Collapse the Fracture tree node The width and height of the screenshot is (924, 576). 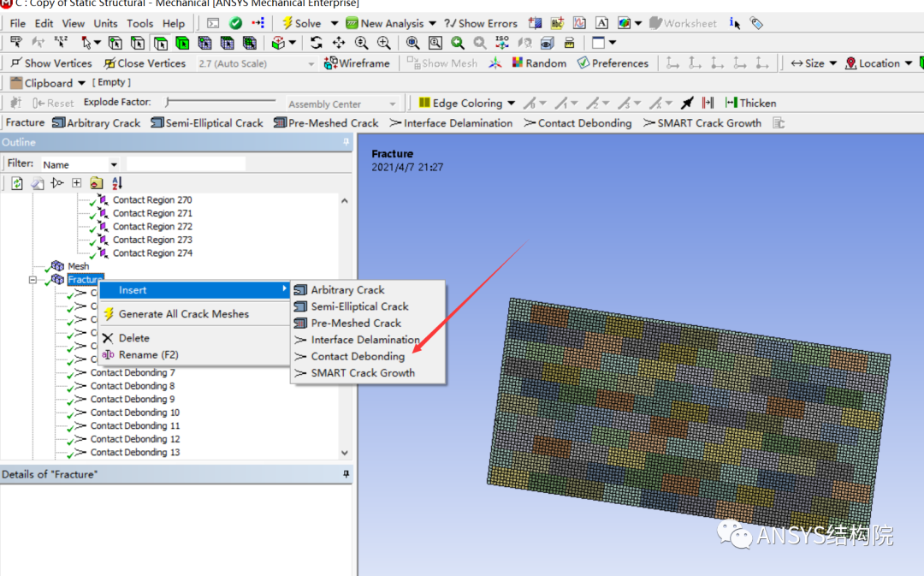[x=33, y=280]
